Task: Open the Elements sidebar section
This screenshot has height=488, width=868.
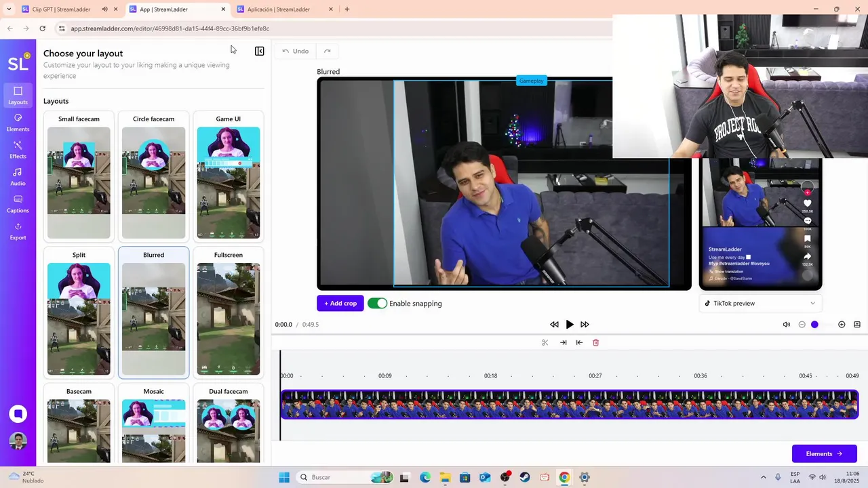Action: pos(18,123)
